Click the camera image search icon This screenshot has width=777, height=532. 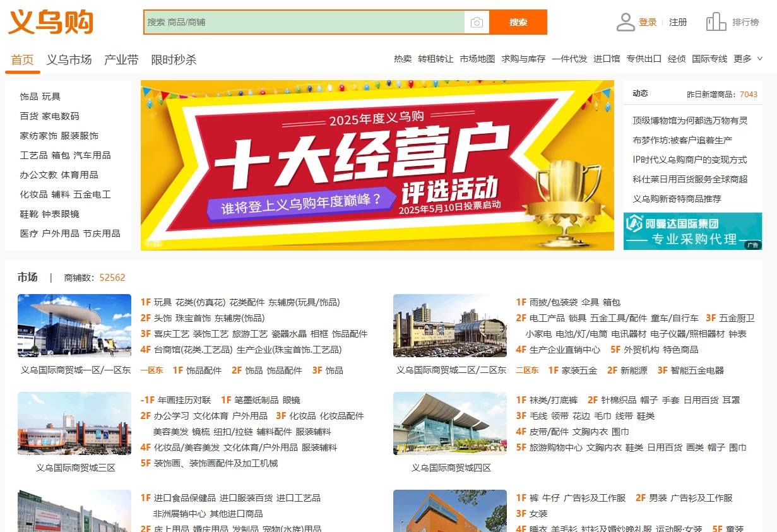[x=477, y=23]
